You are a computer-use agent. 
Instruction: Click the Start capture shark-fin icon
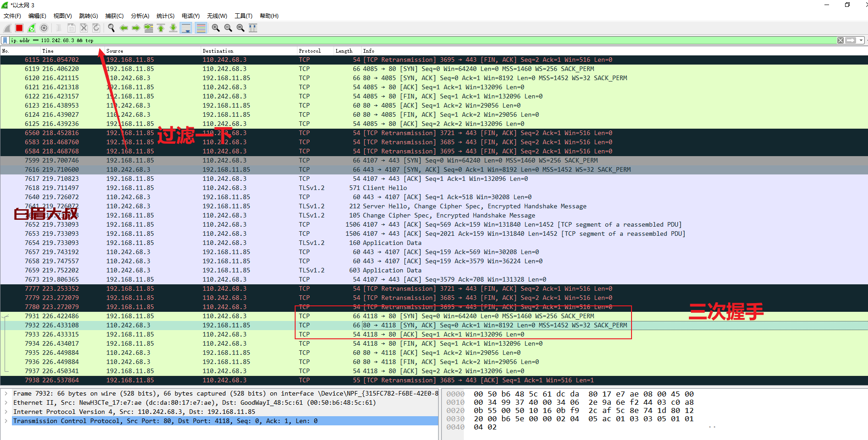[x=7, y=28]
